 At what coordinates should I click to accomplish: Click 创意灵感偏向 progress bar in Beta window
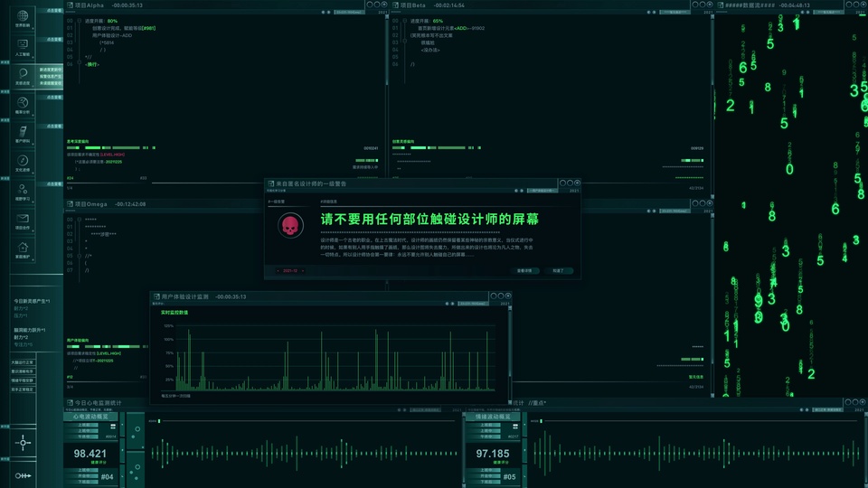click(x=436, y=147)
